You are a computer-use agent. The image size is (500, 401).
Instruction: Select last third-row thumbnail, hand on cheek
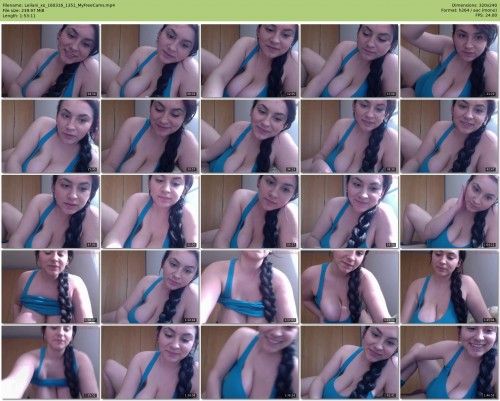point(449,211)
